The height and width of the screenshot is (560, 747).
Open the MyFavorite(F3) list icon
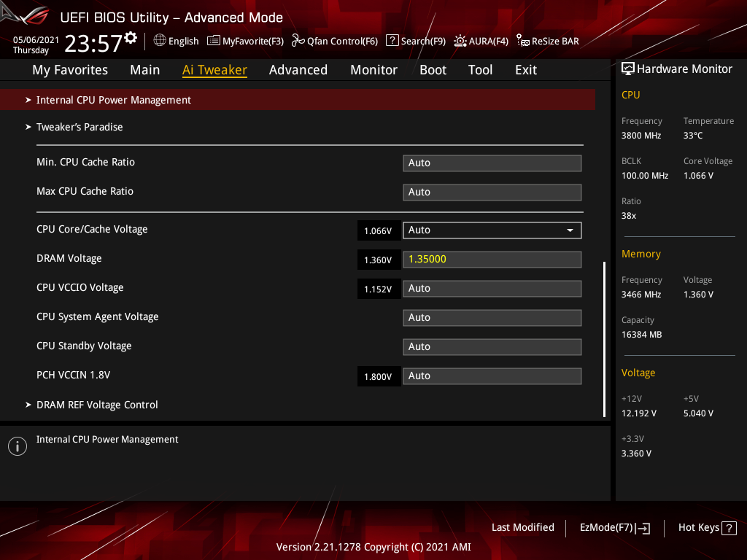tap(214, 41)
